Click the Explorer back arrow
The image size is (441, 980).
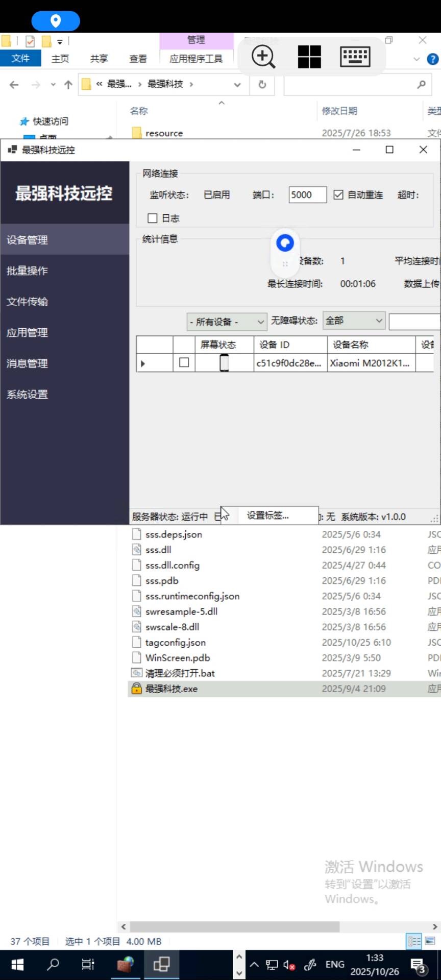(x=14, y=85)
